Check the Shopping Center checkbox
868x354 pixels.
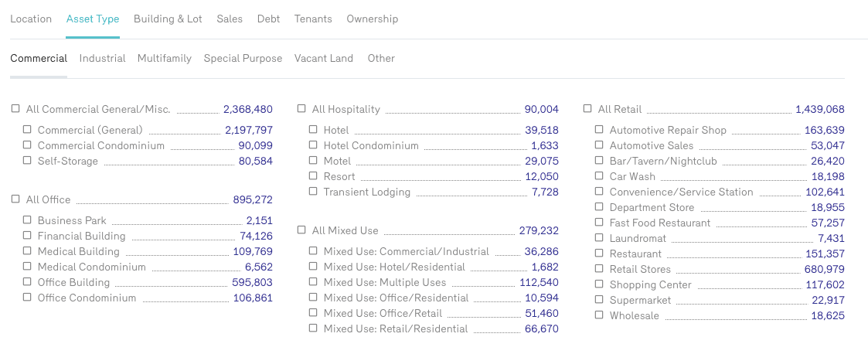click(599, 284)
